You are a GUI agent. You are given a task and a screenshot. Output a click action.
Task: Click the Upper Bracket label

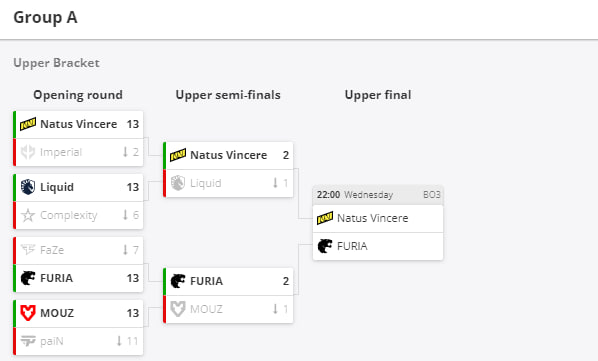coord(56,63)
